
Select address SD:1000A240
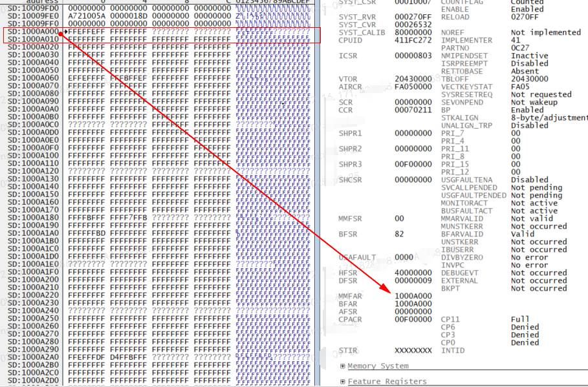(x=34, y=311)
